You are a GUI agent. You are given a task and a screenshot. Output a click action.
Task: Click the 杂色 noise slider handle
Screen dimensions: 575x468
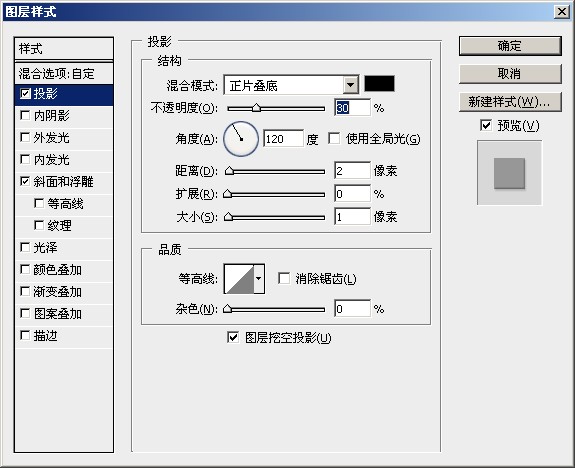pos(227,309)
